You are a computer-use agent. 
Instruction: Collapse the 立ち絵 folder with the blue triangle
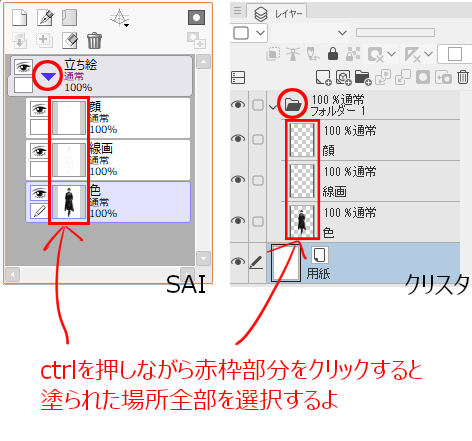click(48, 77)
